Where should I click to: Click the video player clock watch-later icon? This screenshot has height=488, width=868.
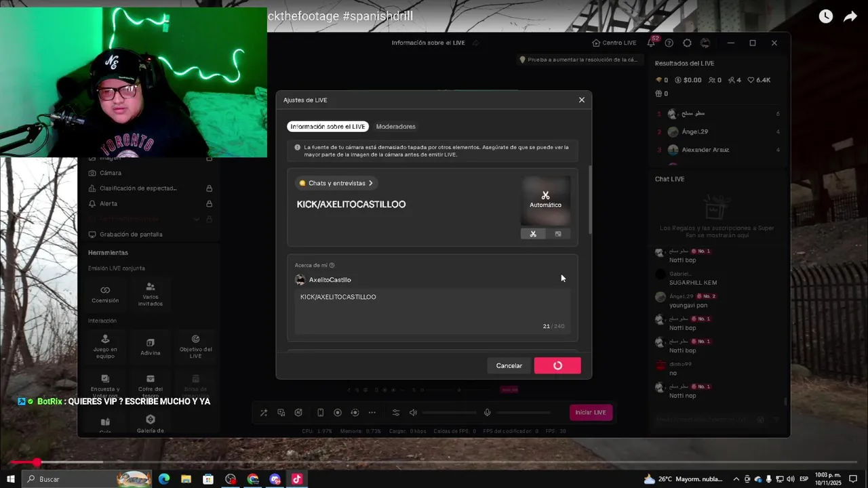click(825, 16)
